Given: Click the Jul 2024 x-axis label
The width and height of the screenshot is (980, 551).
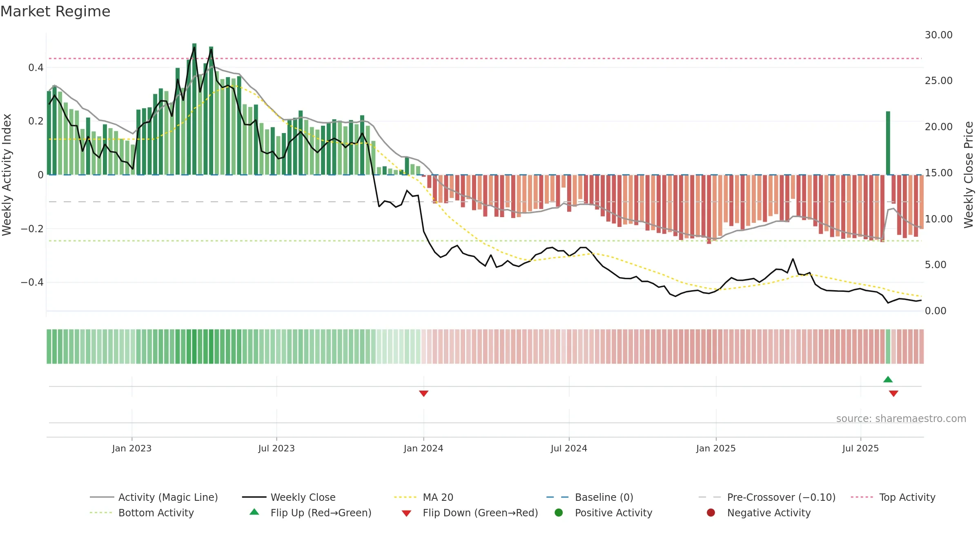Looking at the screenshot, I should pyautogui.click(x=569, y=448).
